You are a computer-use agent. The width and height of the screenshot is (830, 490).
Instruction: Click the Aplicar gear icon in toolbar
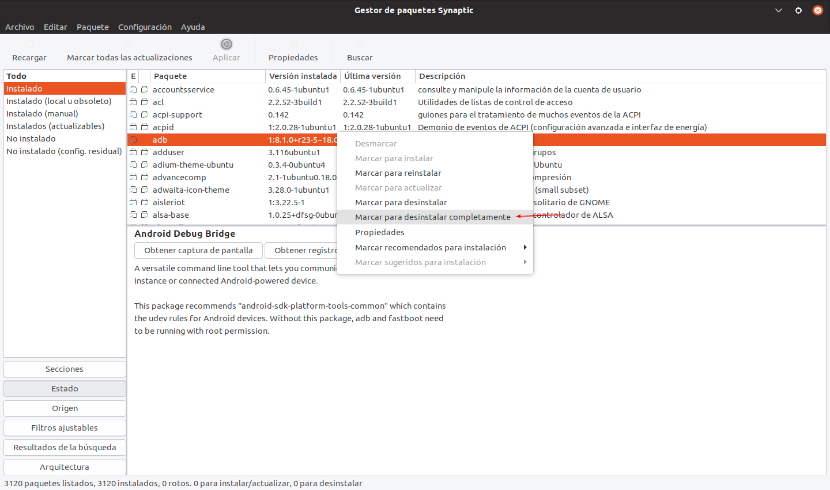click(x=226, y=44)
